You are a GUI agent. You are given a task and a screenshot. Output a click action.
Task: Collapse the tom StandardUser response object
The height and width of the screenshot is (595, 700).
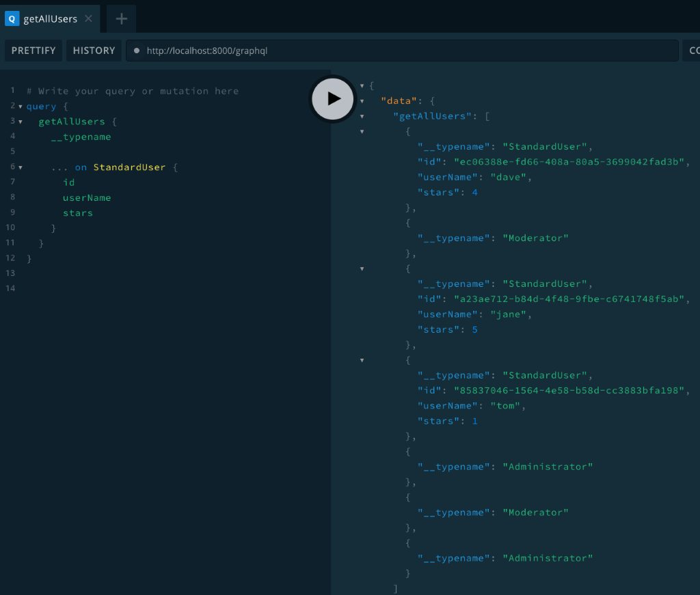[362, 360]
